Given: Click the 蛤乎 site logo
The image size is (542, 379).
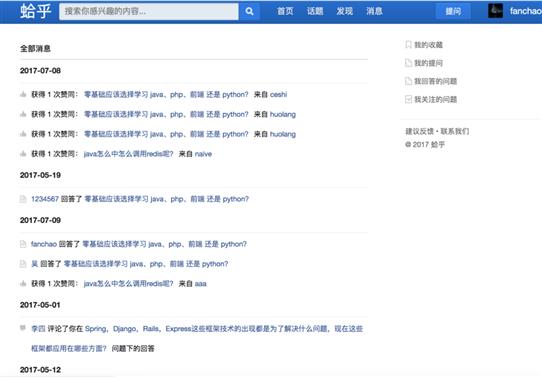Looking at the screenshot, I should pyautogui.click(x=36, y=11).
